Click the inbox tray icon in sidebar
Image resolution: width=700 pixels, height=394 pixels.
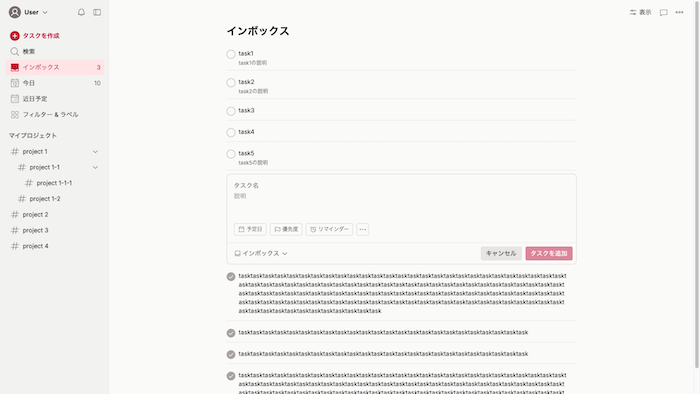click(15, 67)
